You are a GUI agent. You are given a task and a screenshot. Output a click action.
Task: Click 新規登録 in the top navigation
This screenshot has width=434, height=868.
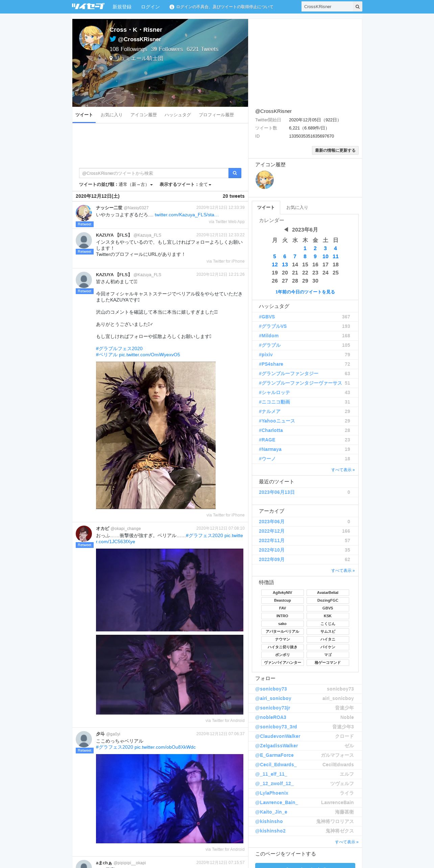(x=122, y=7)
